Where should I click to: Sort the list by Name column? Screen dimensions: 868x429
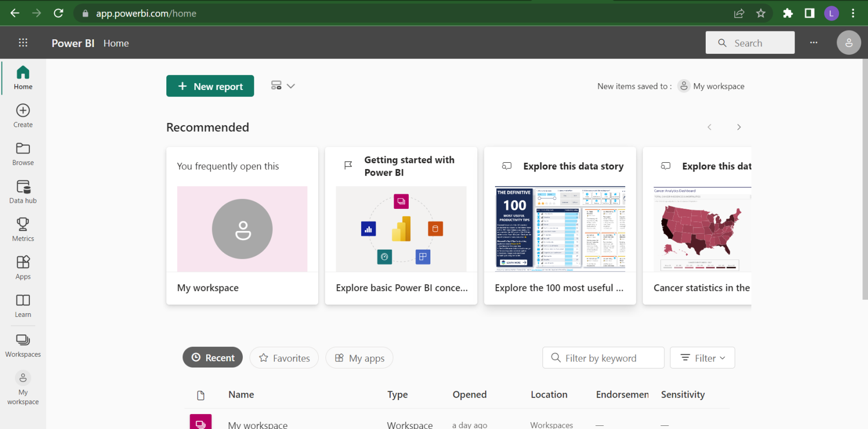pos(241,394)
